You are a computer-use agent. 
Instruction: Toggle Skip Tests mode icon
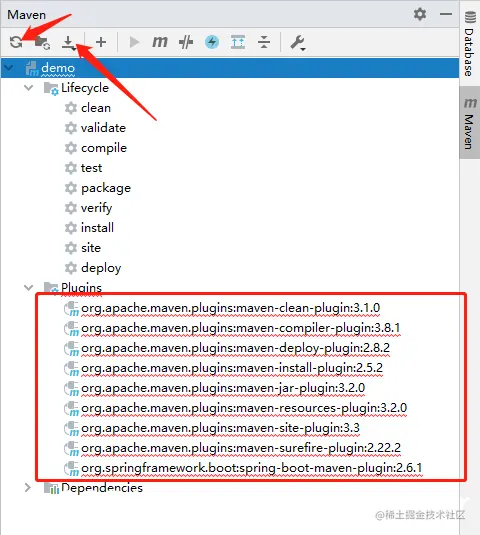186,42
